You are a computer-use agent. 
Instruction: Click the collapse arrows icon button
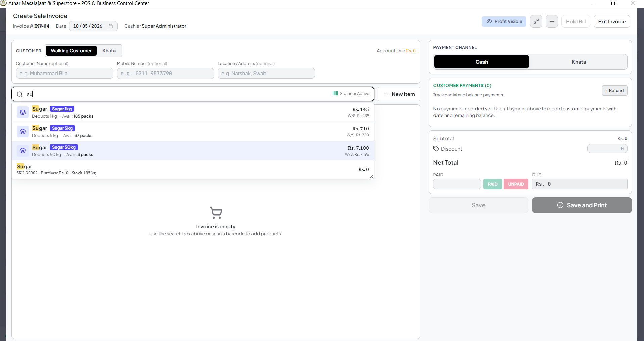tap(536, 21)
